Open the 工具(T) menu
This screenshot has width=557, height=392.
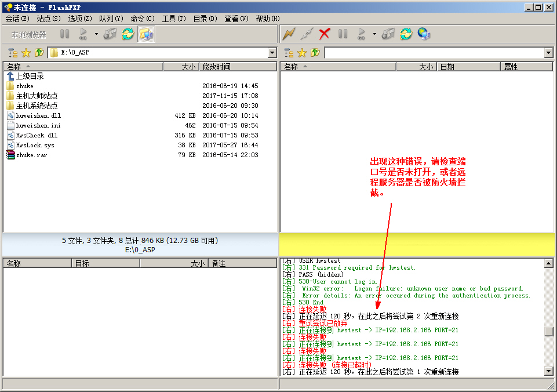pyautogui.click(x=173, y=19)
